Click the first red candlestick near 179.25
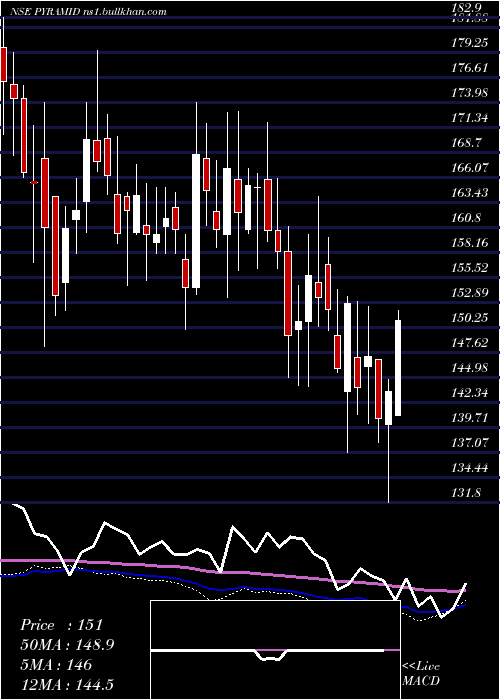The width and height of the screenshot is (500, 700). [x=4, y=64]
